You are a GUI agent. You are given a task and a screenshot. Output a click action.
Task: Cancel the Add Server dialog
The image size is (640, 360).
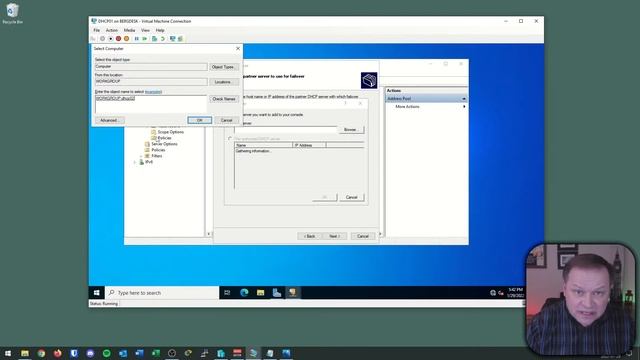pos(351,197)
